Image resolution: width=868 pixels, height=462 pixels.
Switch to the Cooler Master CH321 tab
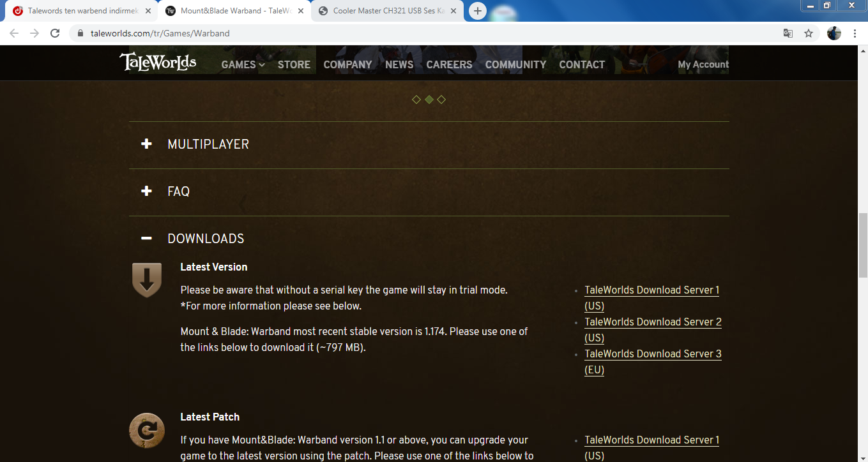coord(388,11)
